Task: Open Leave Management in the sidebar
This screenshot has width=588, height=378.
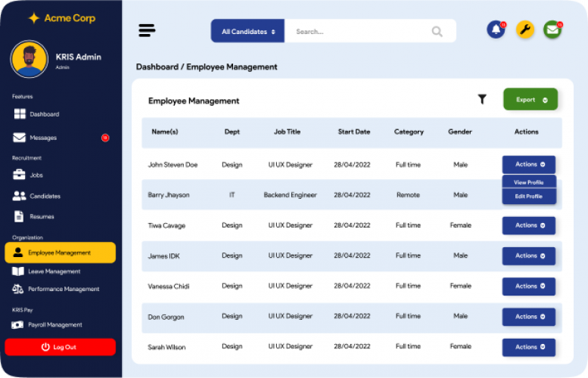Action: point(54,271)
